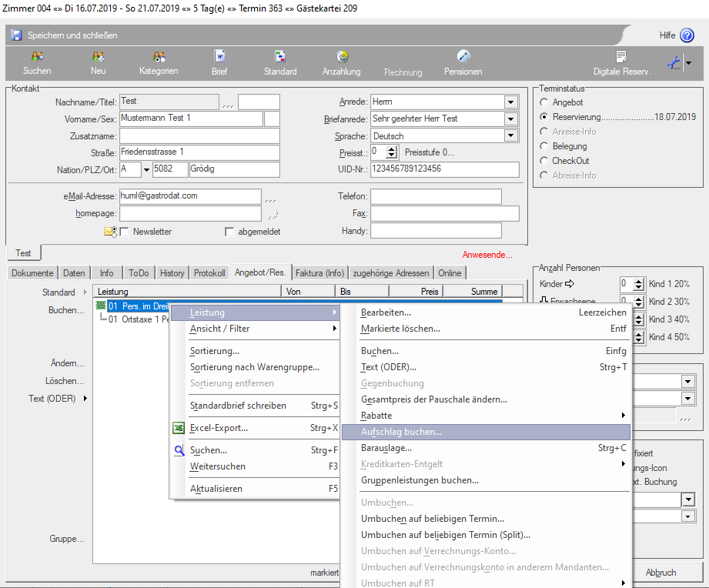Click Speichern und schließen
The image size is (709, 588).
tap(72, 35)
